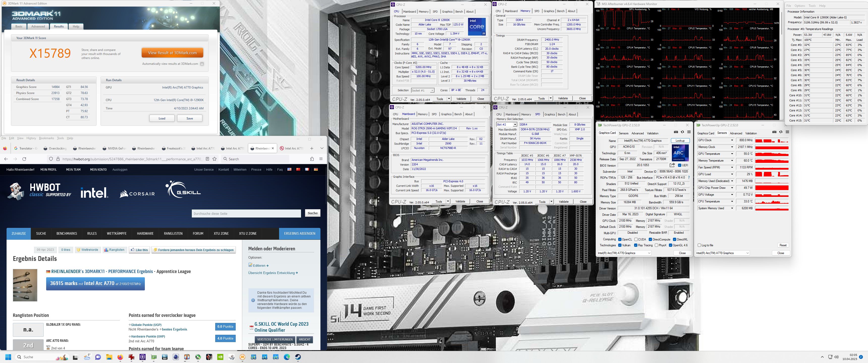Open GPU selector dropdown in GPU-Z Graphics Card window

point(624,253)
